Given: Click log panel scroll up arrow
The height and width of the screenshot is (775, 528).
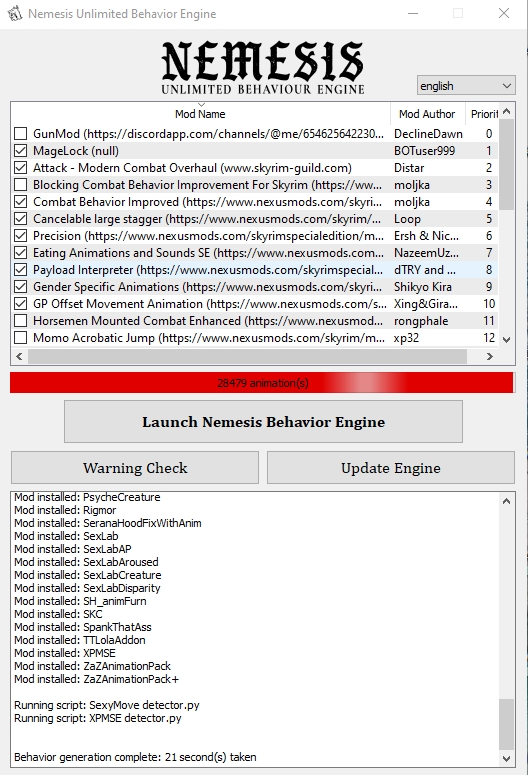Looking at the screenshot, I should tap(506, 501).
